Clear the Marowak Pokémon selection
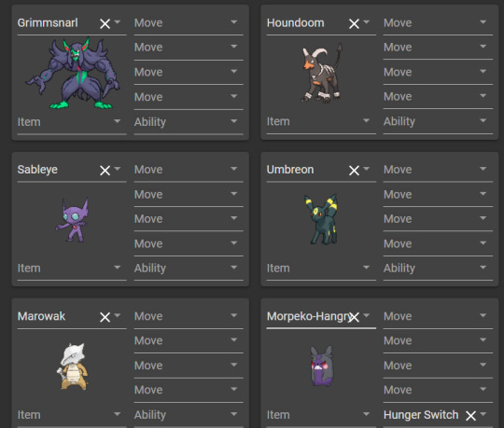The height and width of the screenshot is (428, 504). tap(105, 317)
